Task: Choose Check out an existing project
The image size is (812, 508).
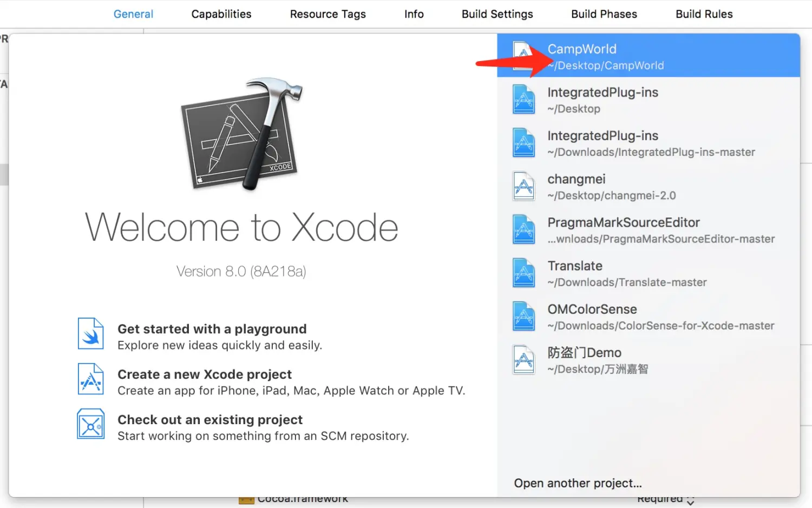Action: (210, 420)
